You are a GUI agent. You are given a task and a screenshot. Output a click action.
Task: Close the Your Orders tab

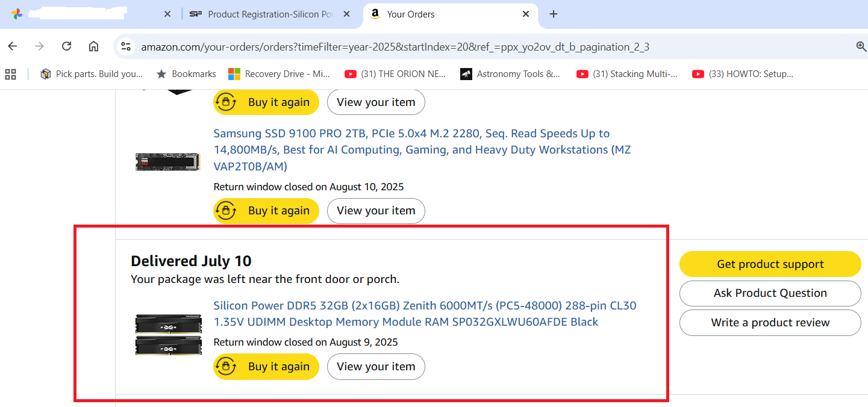(x=525, y=14)
